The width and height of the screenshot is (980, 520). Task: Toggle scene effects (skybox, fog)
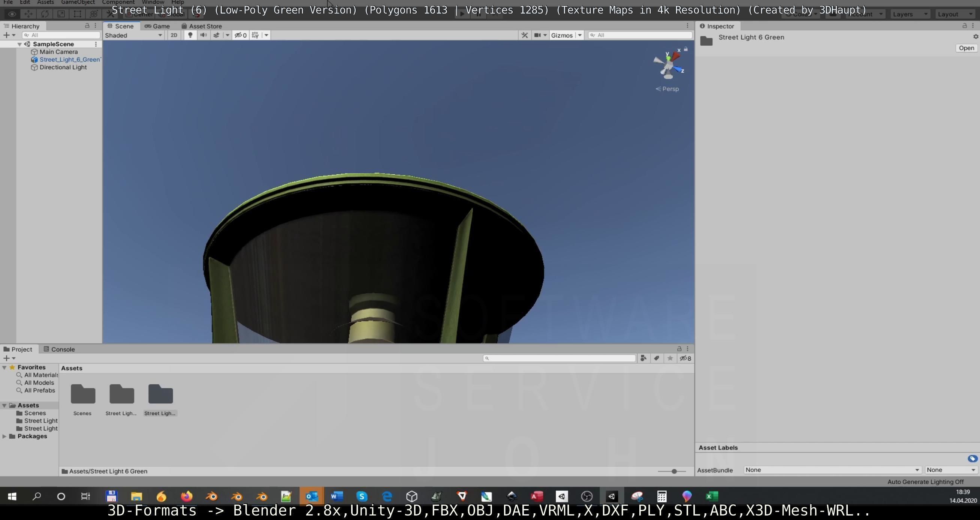pos(217,35)
